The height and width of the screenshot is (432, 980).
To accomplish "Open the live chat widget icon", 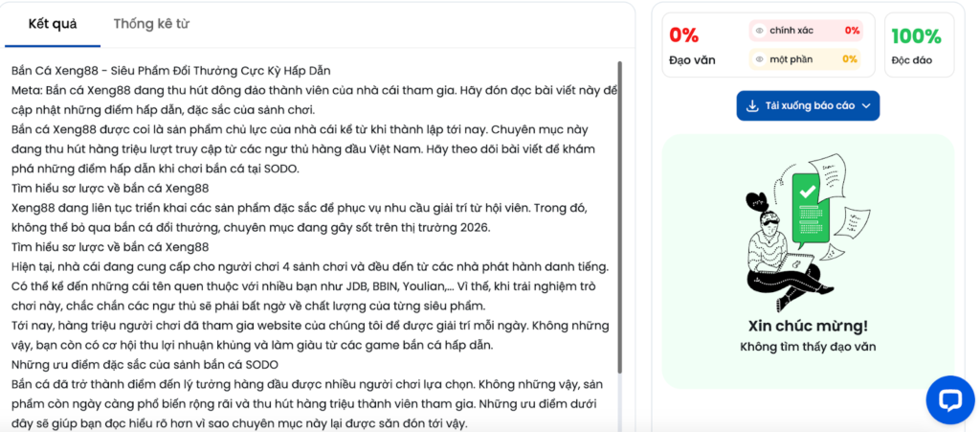I will coord(949,399).
